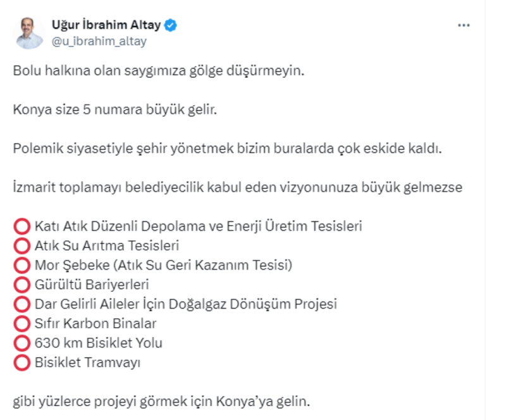Click the red circle beside Bisiklet Tramvayı
Image resolution: width=506 pixels, height=420 pixels.
(x=22, y=363)
